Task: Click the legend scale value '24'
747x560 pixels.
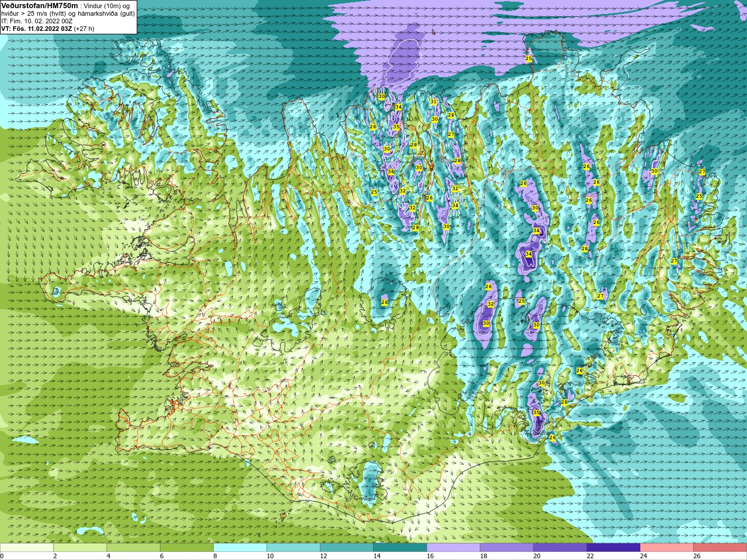Action: pos(644,556)
